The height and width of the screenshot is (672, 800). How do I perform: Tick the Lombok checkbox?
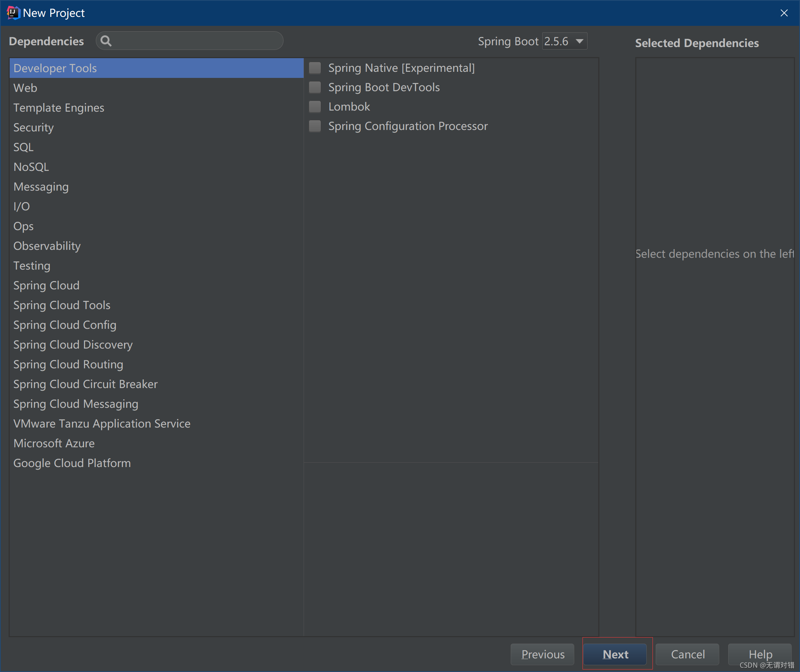click(x=315, y=107)
